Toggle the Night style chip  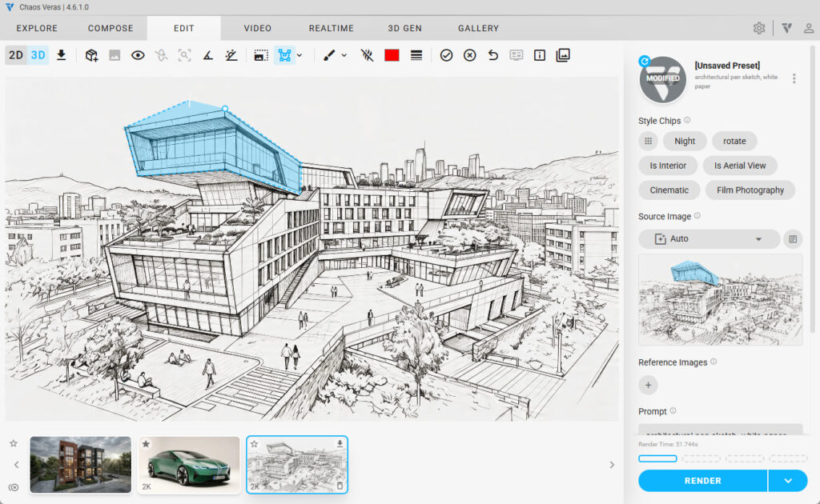click(685, 141)
